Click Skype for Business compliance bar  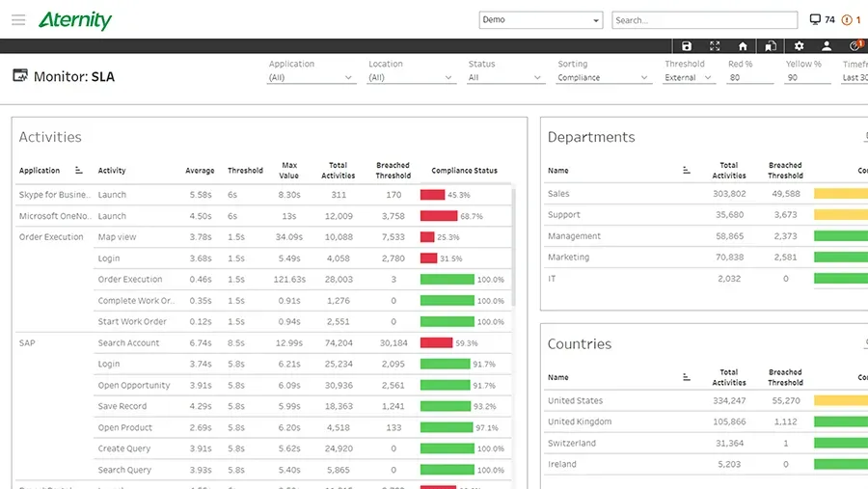tap(432, 195)
